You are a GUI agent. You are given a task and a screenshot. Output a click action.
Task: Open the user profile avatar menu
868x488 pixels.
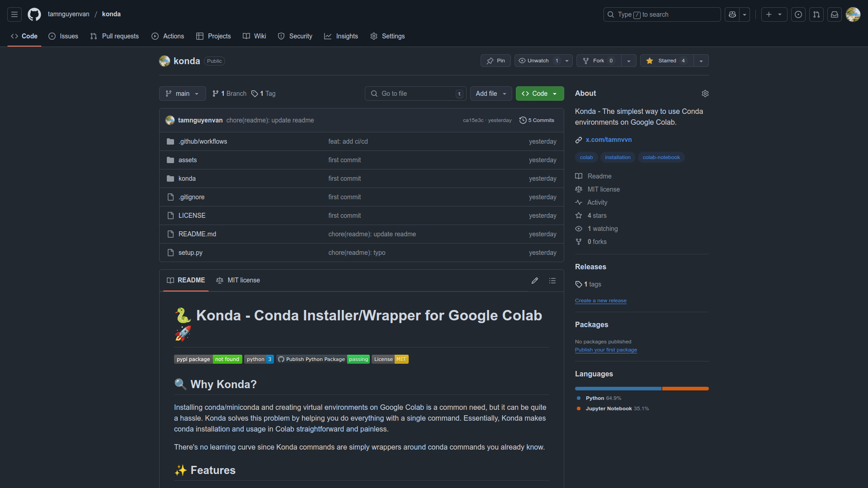(x=853, y=14)
